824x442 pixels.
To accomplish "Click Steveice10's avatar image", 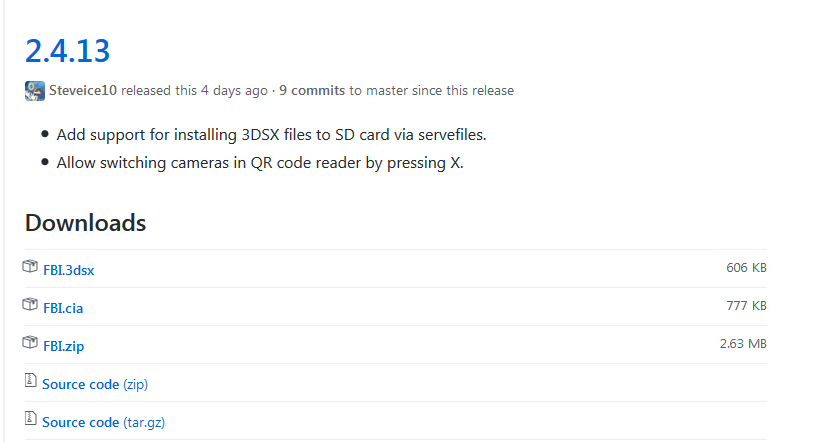I will 35,91.
